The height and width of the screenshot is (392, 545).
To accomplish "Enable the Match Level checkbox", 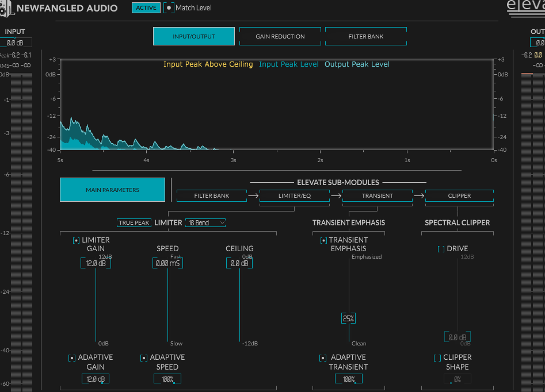I will click(x=169, y=7).
